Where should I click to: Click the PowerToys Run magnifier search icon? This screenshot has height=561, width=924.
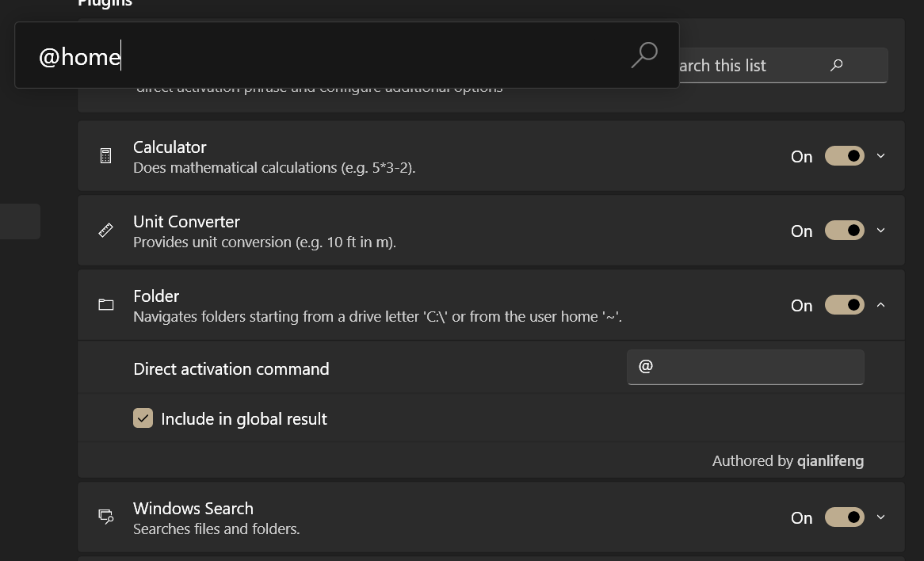(644, 55)
